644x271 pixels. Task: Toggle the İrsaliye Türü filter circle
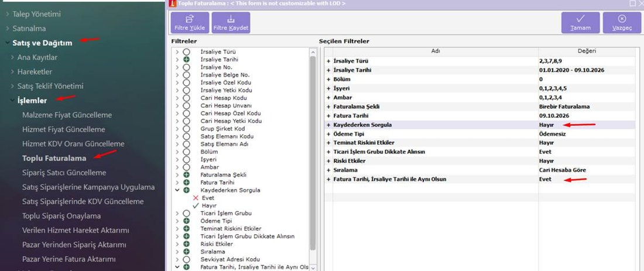[186, 52]
